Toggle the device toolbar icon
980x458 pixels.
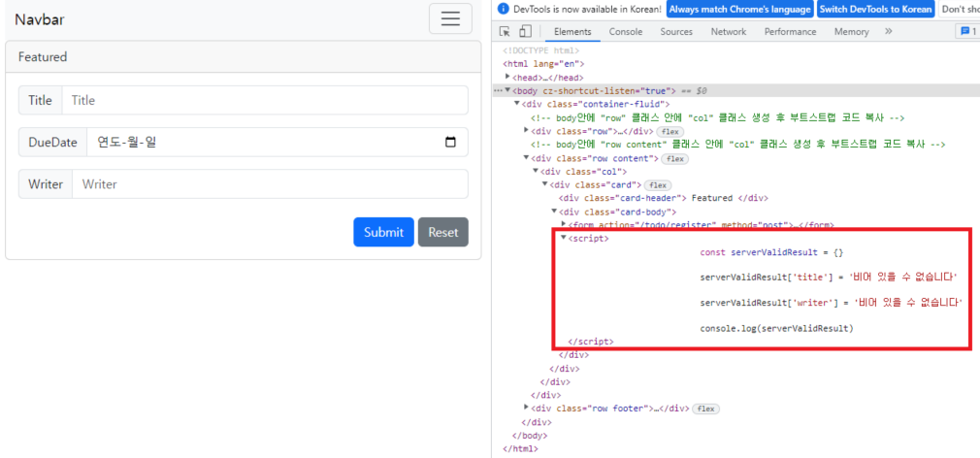click(525, 32)
